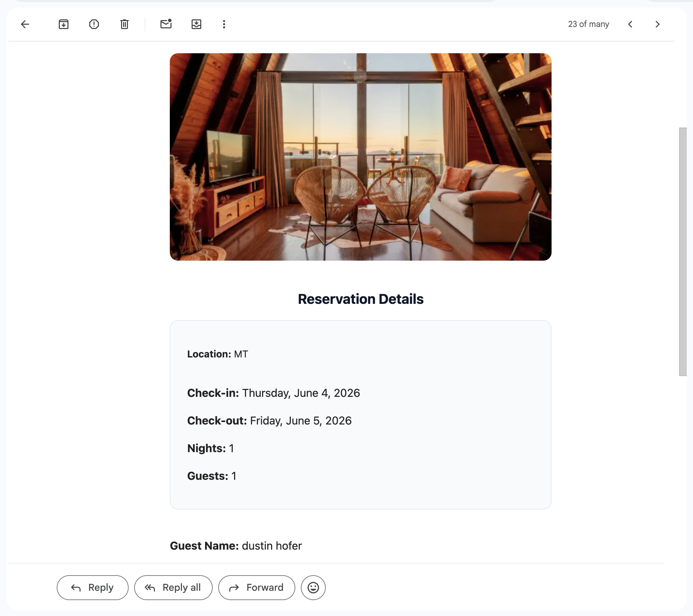The image size is (693, 616).
Task: Click the Location: MT line
Action: click(x=218, y=354)
